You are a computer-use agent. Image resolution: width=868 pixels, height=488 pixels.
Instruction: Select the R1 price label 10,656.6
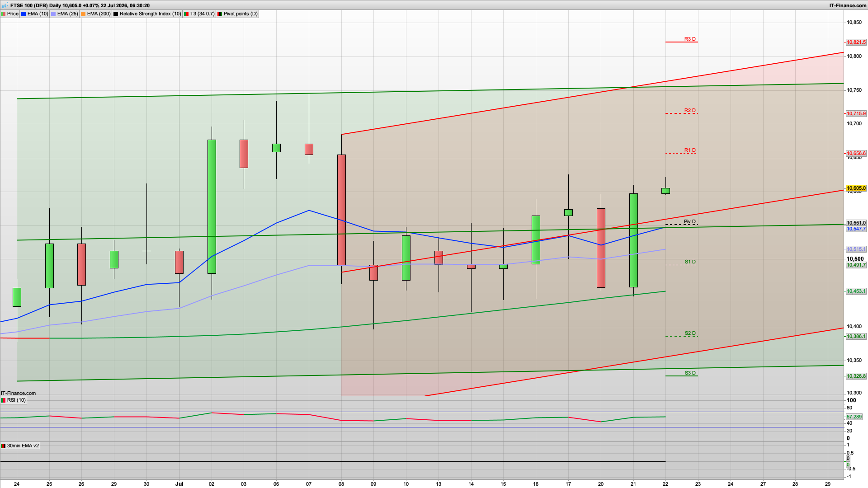[856, 154]
